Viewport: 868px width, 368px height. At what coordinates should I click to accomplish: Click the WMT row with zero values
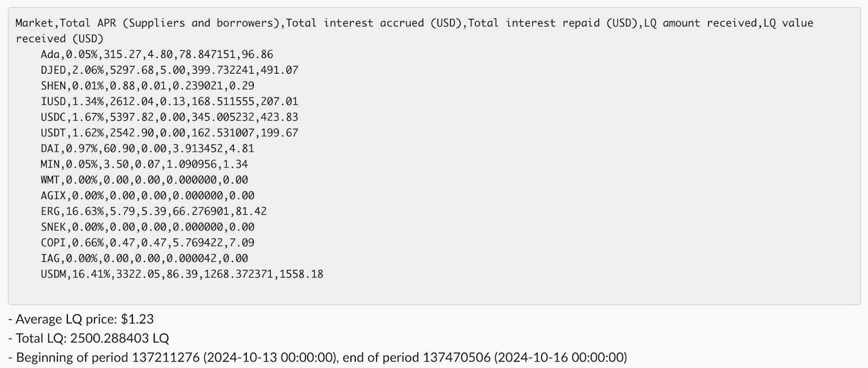[144, 180]
